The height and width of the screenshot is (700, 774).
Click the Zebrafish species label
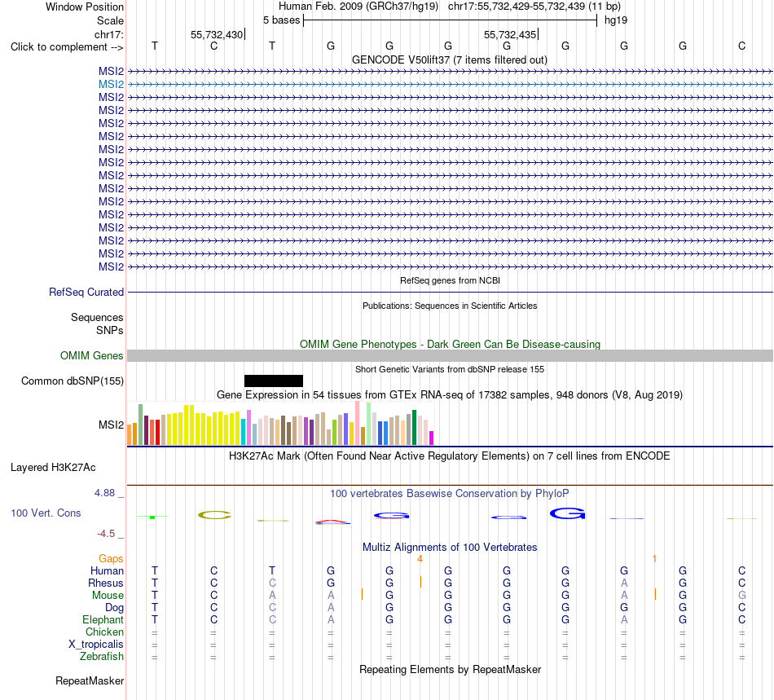[102, 657]
